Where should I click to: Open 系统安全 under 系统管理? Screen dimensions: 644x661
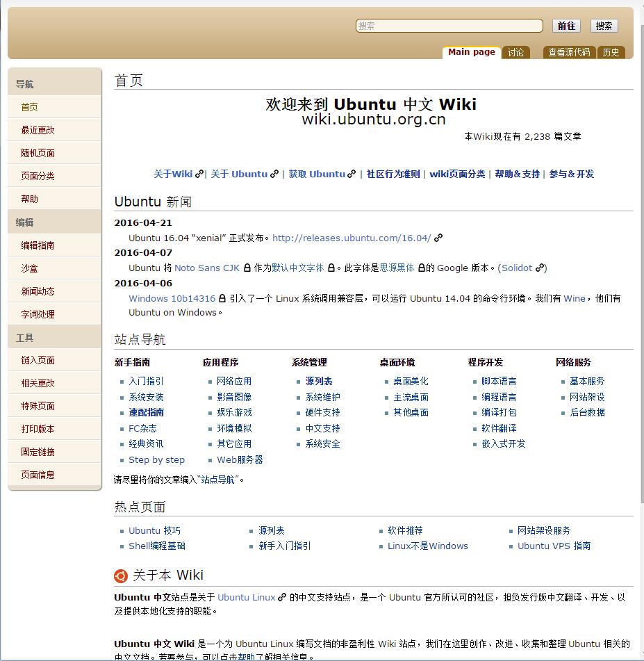(x=322, y=443)
